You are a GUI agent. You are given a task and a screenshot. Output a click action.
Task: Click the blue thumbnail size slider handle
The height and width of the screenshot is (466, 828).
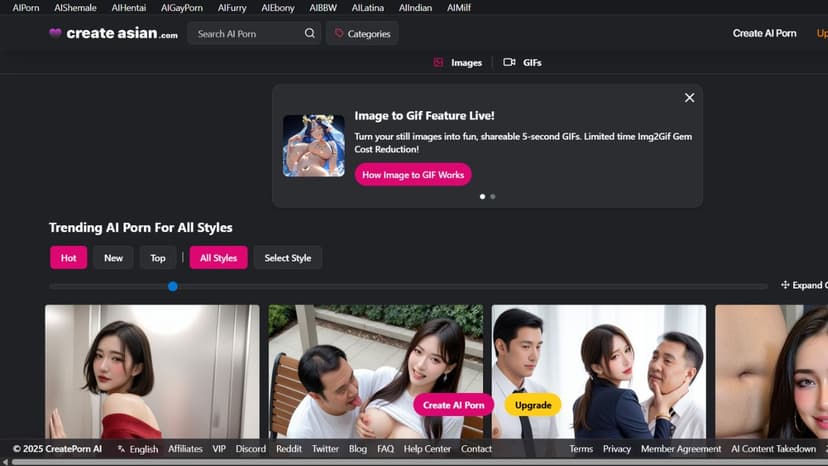[173, 286]
